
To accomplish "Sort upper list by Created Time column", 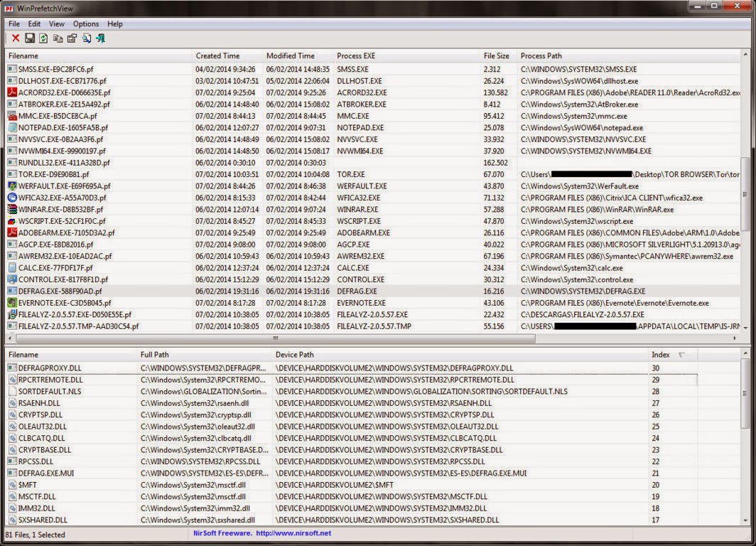I will click(x=227, y=55).
